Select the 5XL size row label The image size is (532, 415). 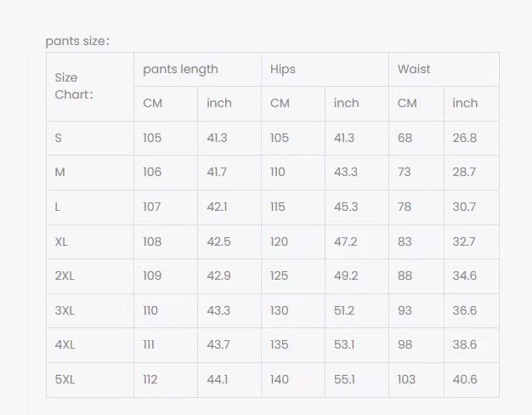(x=65, y=379)
